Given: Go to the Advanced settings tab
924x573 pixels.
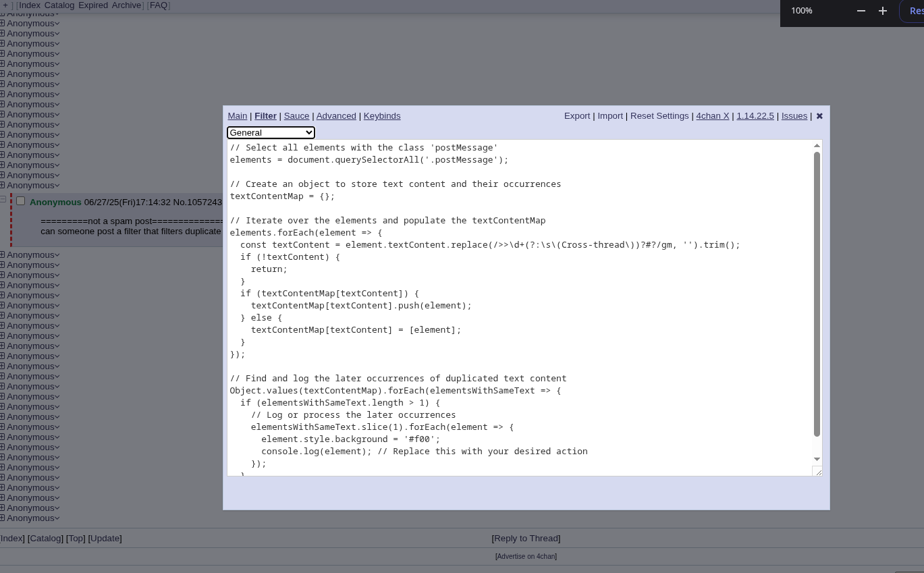Looking at the screenshot, I should 336,116.
